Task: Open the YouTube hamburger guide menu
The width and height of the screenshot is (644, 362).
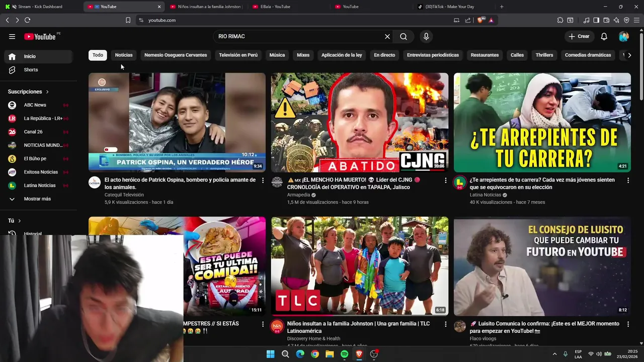Action: [12, 36]
